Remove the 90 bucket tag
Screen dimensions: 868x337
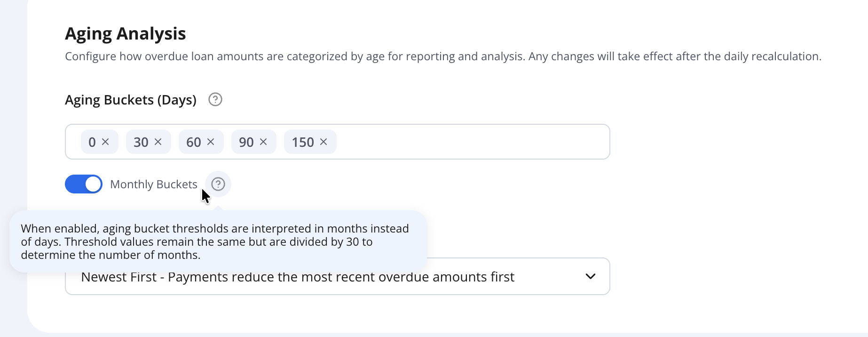(263, 142)
